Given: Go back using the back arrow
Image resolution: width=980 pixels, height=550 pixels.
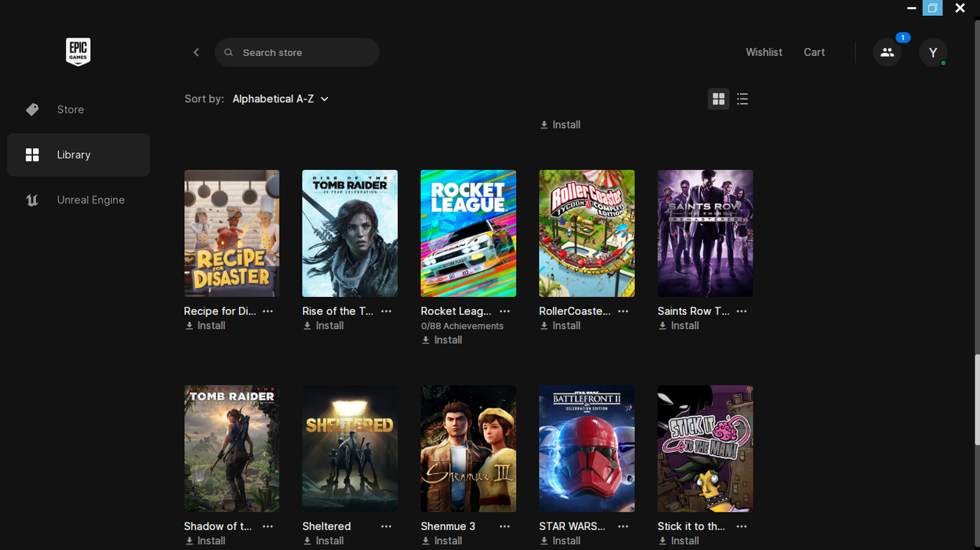Looking at the screenshot, I should pyautogui.click(x=196, y=52).
